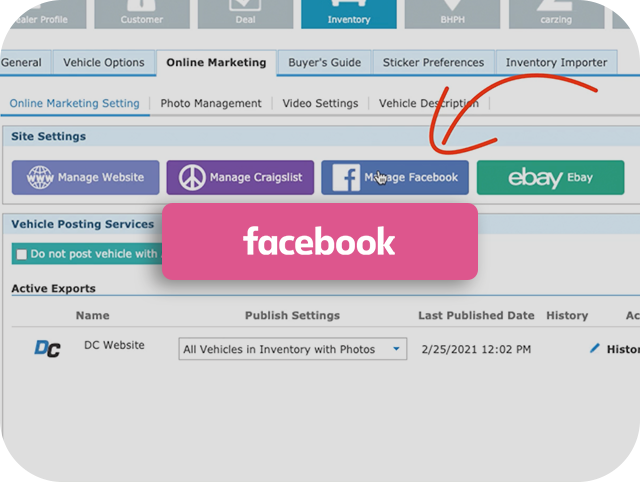Select Online Marketing Setting sub-tab
Viewport: 640px width, 482px height.
point(74,103)
